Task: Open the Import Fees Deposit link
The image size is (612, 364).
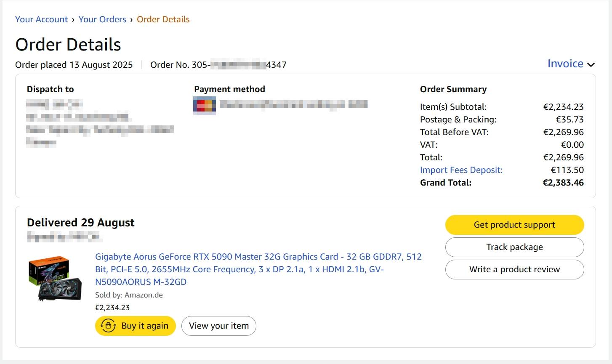Action: click(461, 170)
